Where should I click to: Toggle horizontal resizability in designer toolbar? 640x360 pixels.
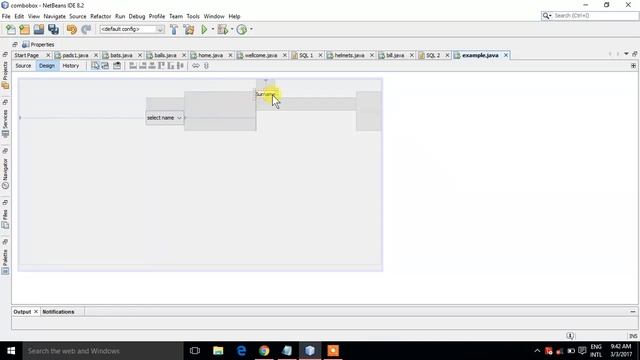point(196,66)
